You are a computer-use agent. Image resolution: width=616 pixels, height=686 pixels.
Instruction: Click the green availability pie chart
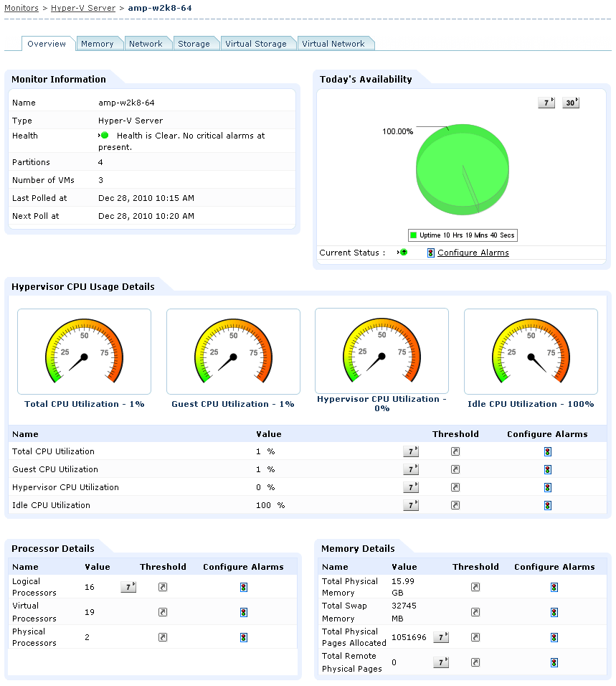pyautogui.click(x=463, y=170)
